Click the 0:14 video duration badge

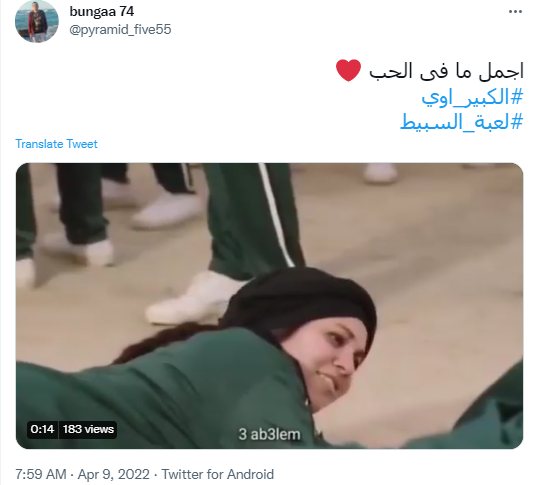(x=42, y=429)
